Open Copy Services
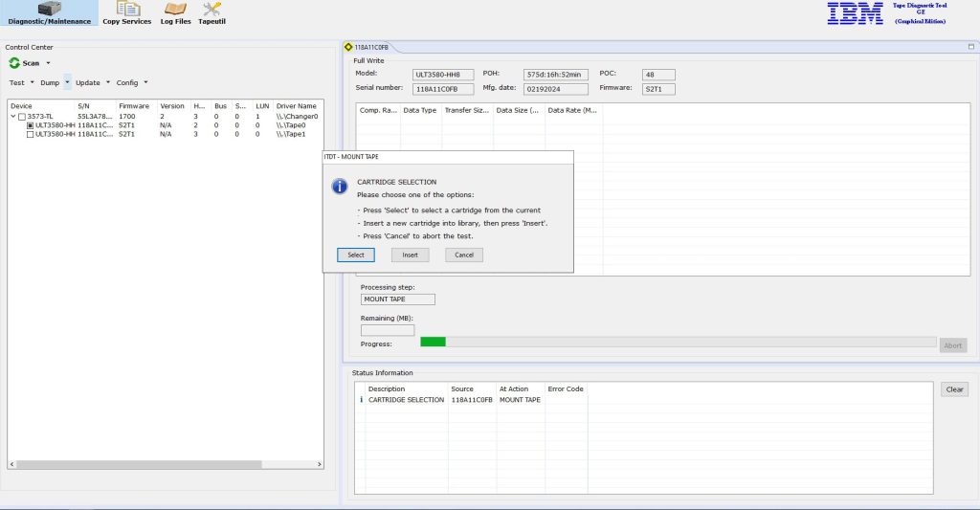 pos(127,13)
